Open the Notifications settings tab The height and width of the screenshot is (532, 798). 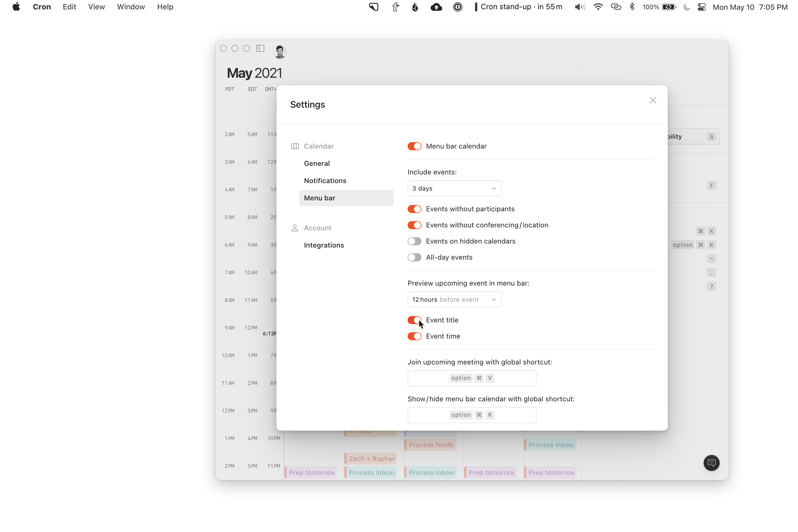[325, 181]
